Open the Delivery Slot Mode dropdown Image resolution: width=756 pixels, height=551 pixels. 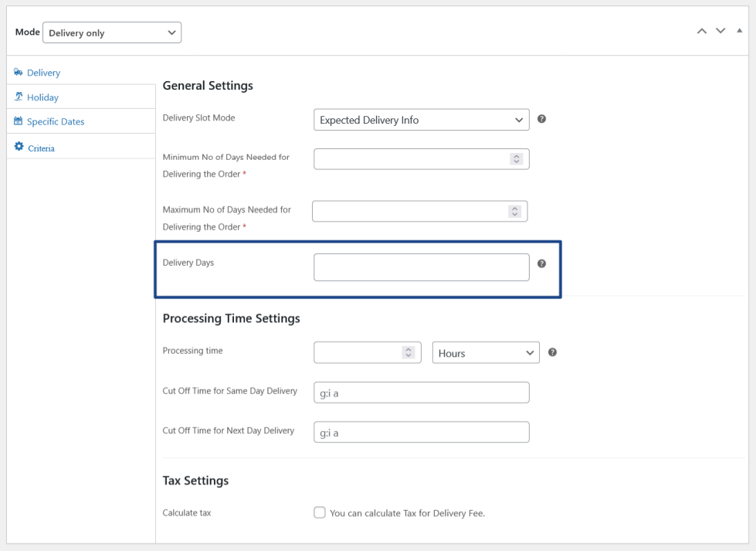click(421, 120)
